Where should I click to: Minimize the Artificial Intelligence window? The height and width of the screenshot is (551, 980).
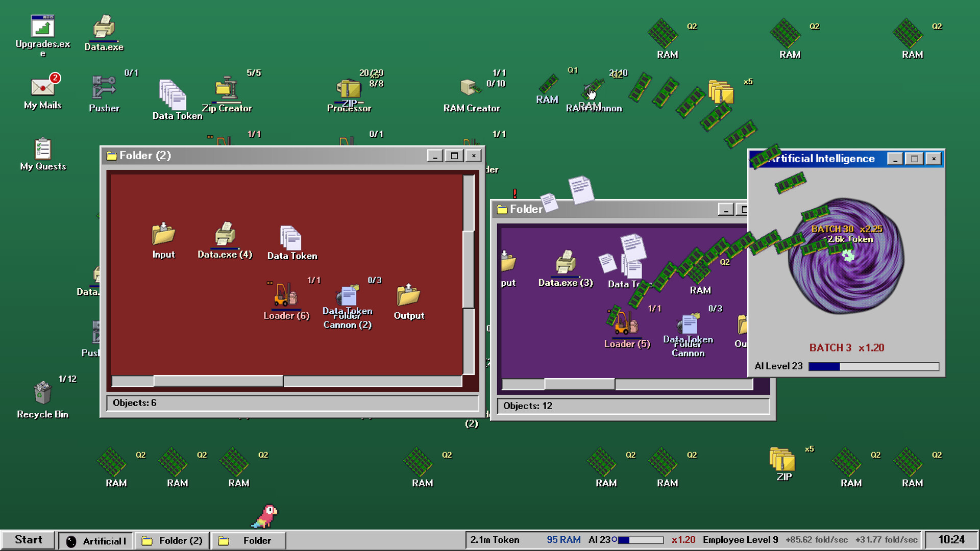tap(895, 159)
